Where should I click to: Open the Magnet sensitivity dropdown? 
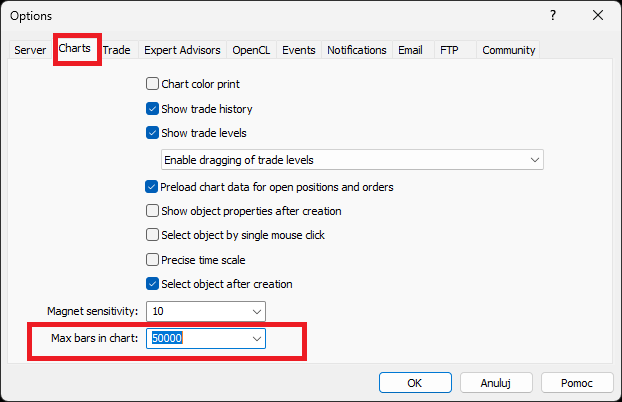click(257, 312)
